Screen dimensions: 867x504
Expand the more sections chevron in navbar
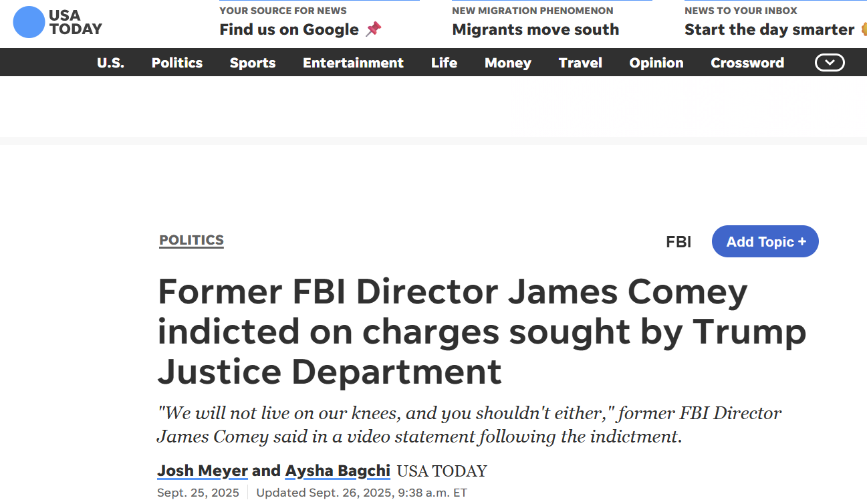coord(830,63)
